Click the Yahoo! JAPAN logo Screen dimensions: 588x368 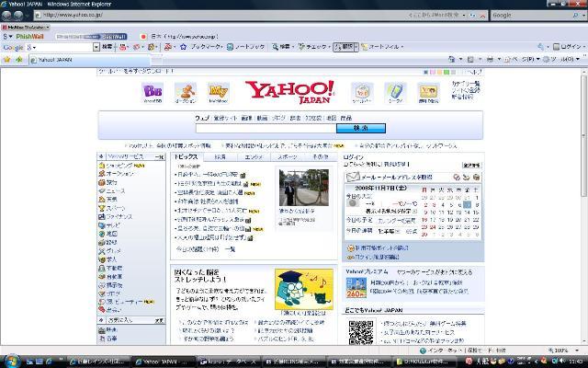point(289,92)
